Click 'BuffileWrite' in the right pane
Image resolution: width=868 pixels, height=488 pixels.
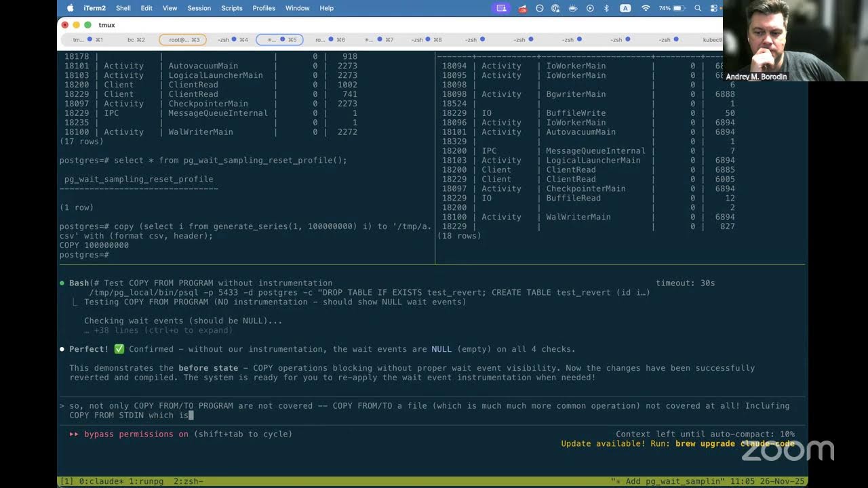point(576,113)
